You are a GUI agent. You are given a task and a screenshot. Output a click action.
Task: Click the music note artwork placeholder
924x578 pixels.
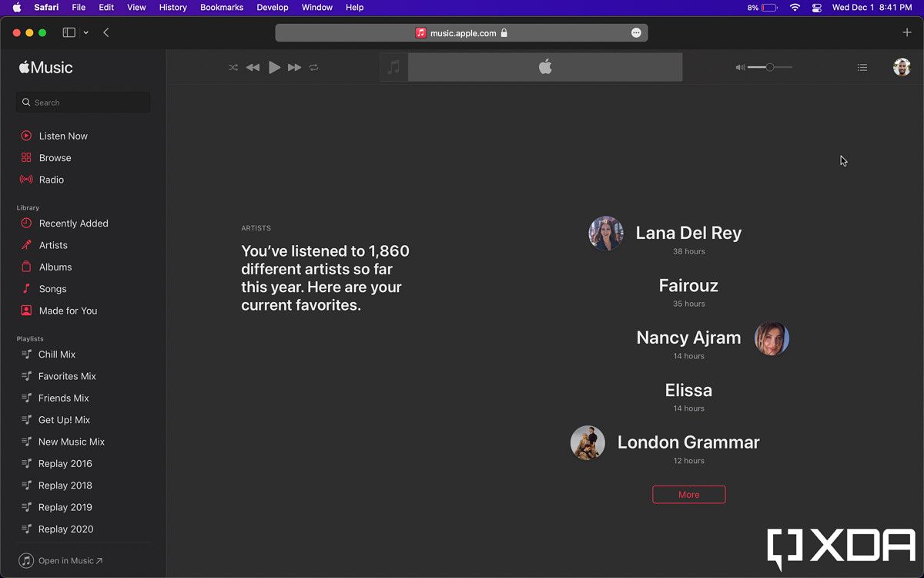click(394, 68)
